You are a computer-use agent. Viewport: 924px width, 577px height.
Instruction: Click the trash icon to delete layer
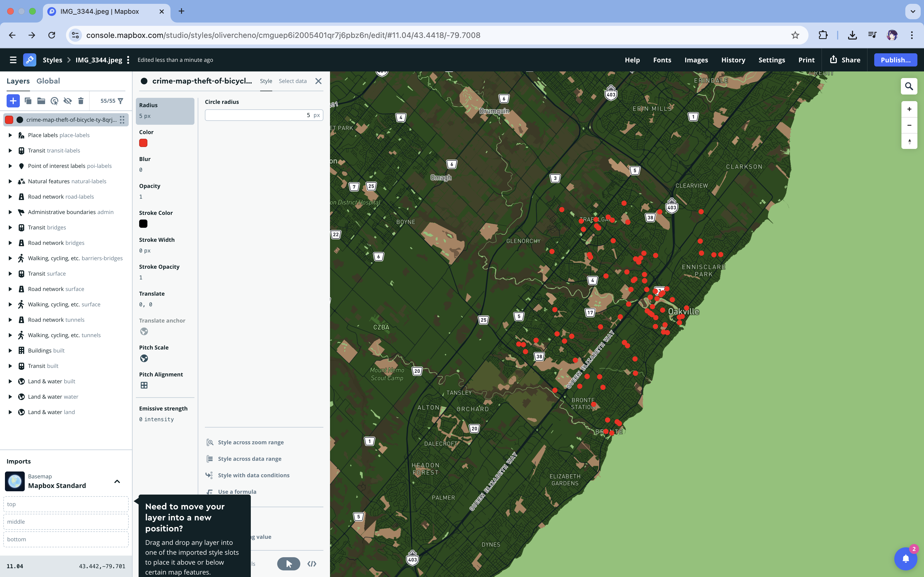coord(81,101)
